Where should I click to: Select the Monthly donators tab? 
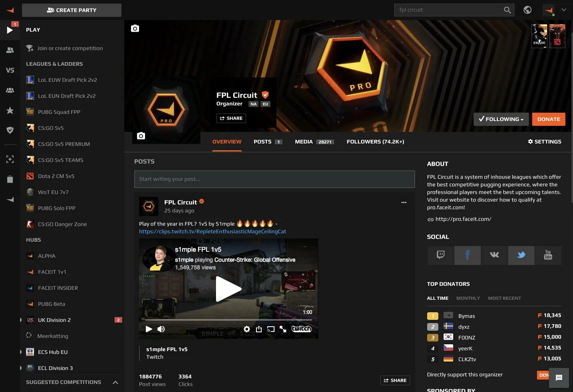(468, 298)
